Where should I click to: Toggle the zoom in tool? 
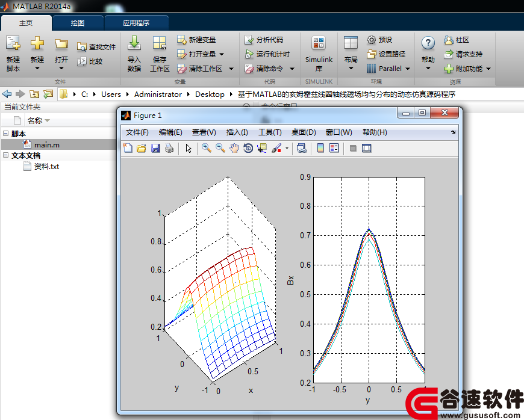point(206,148)
